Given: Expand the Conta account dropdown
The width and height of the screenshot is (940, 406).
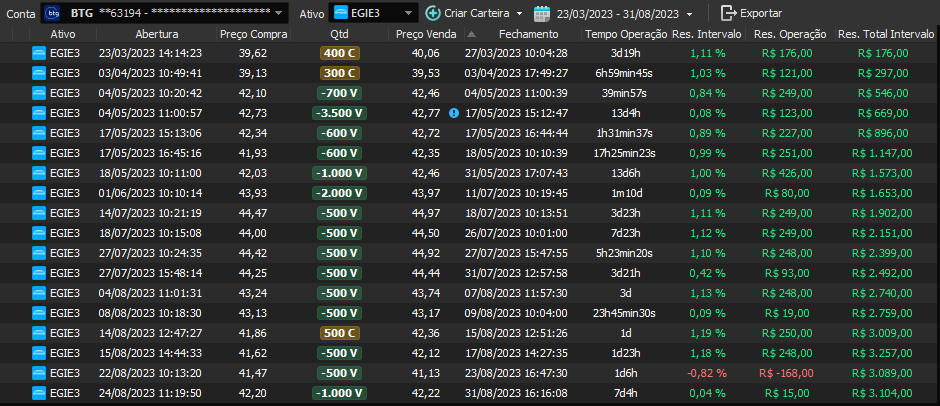Looking at the screenshot, I should tap(277, 14).
